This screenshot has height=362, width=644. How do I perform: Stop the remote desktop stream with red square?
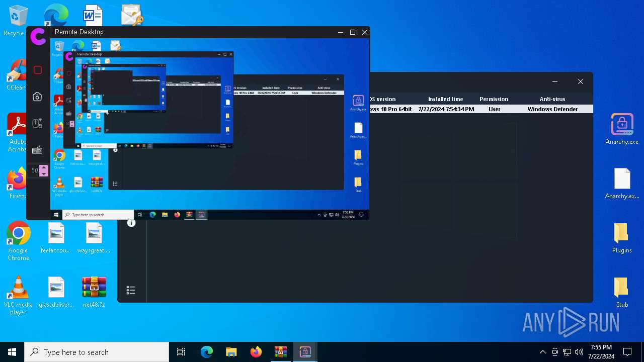tap(38, 70)
